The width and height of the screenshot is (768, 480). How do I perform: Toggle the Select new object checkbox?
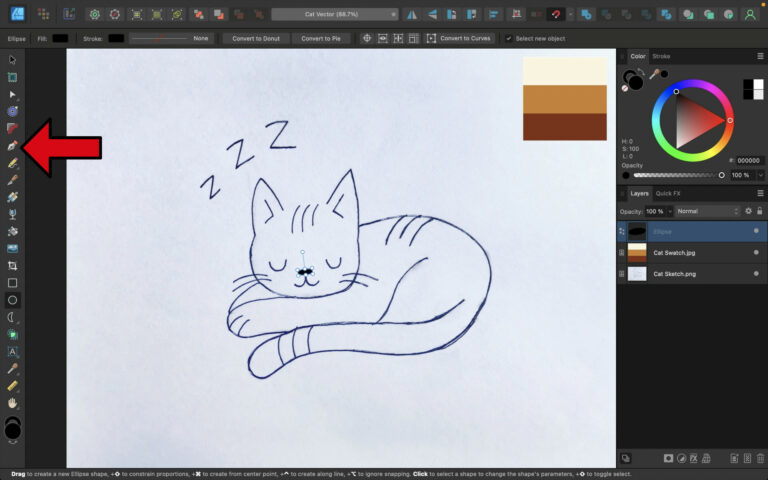(509, 38)
